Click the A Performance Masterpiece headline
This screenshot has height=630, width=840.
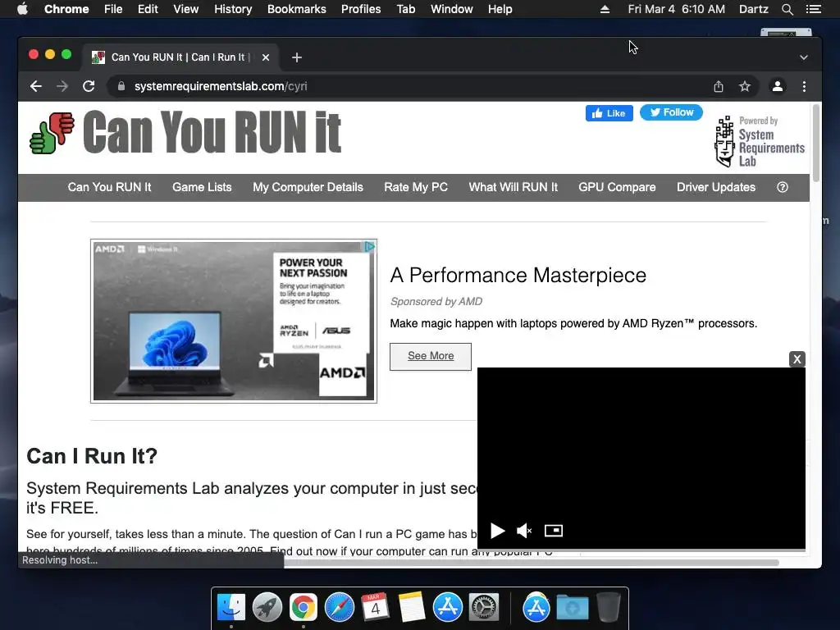click(x=518, y=275)
